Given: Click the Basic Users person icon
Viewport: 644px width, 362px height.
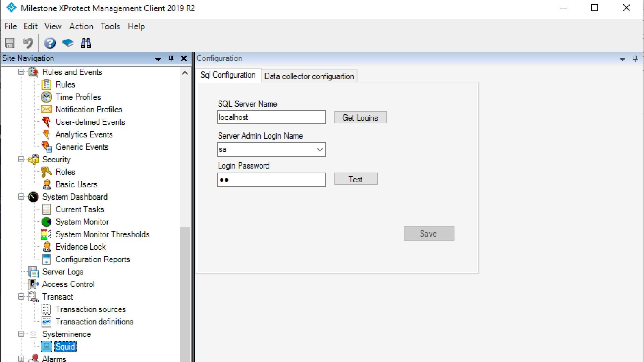Looking at the screenshot, I should pos(47,184).
